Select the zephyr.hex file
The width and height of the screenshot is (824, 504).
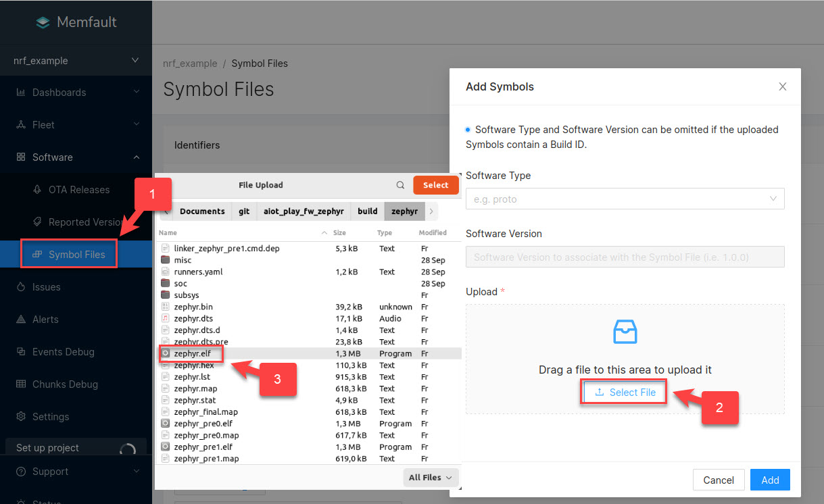click(309, 366)
